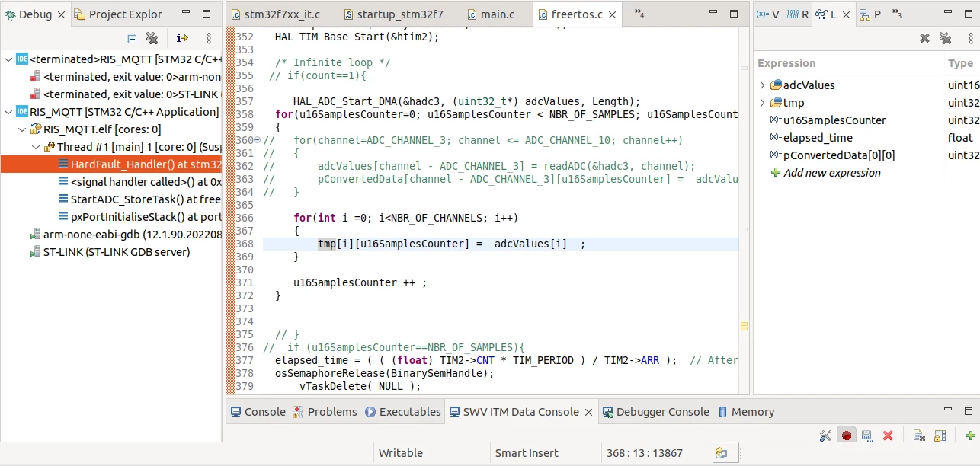Select u16SamplesCounter expression
980x466 pixels.
(828, 120)
